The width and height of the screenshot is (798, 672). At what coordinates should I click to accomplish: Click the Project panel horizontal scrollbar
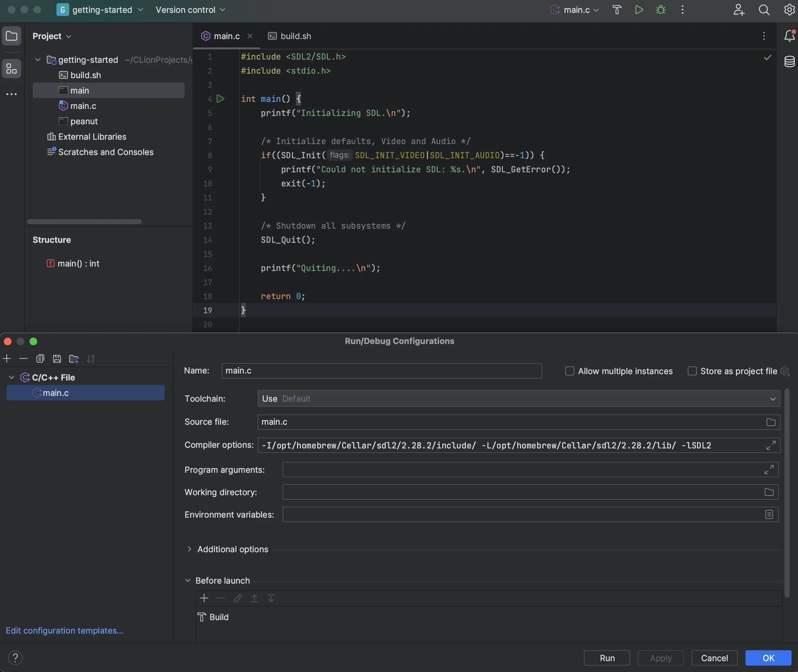(x=84, y=222)
